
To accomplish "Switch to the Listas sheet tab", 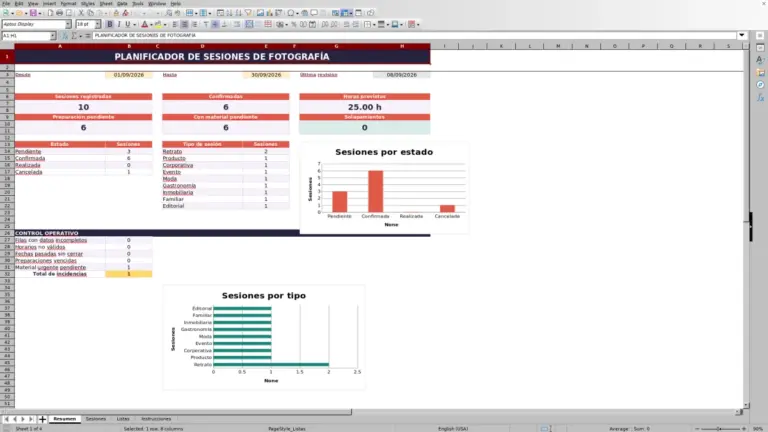I will 123,419.
